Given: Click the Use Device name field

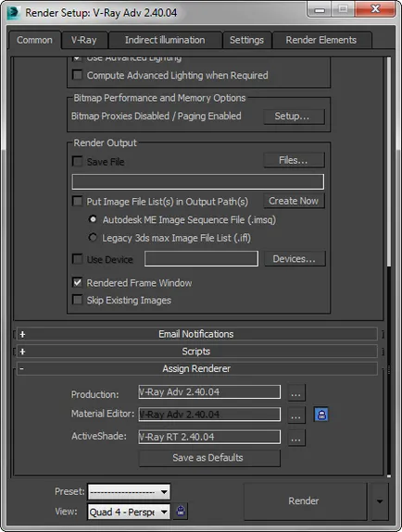Looking at the screenshot, I should [x=201, y=259].
